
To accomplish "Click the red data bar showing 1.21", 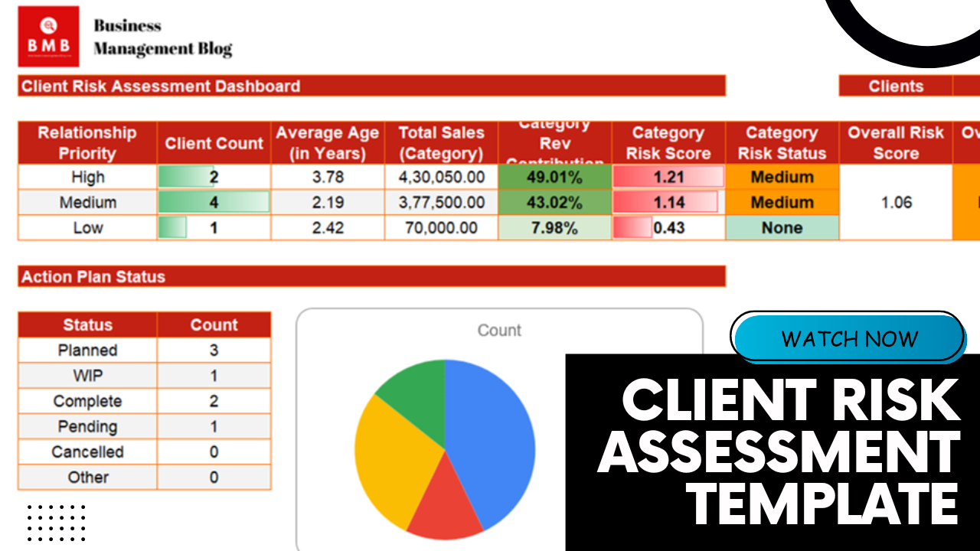I will point(668,177).
